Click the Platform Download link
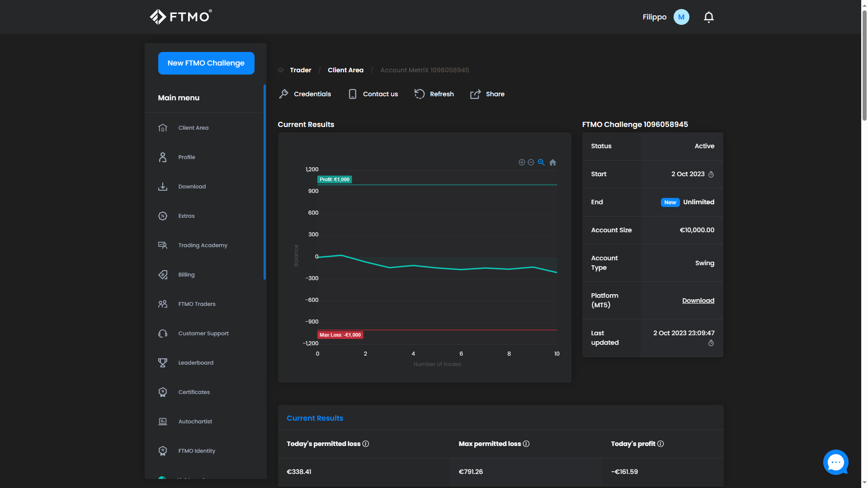Viewport: 868px width, 488px height. click(x=698, y=300)
